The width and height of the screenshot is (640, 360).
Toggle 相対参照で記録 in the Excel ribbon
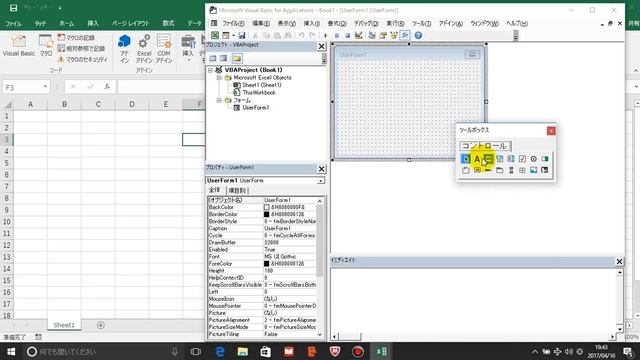81,48
